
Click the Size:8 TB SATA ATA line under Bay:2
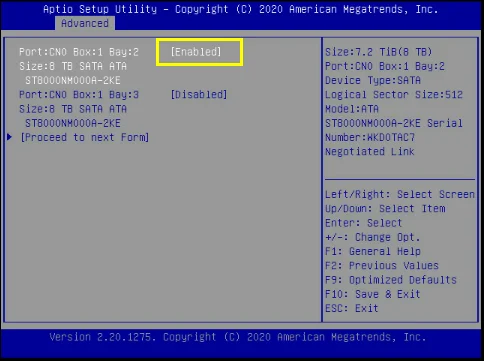73,66
